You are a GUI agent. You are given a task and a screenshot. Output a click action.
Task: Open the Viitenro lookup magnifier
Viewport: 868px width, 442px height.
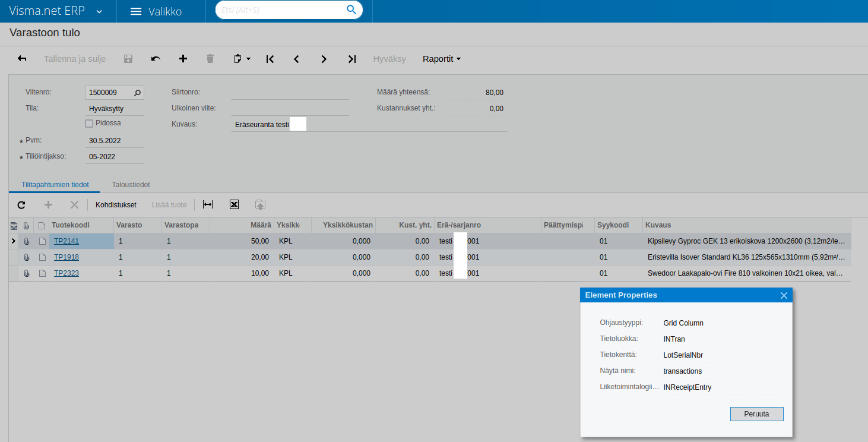point(137,93)
